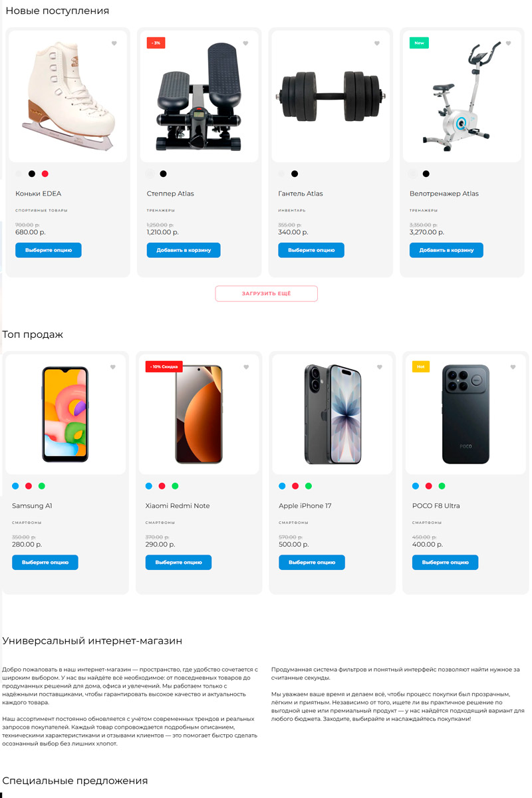Add Степпер Atlas to cart

tap(184, 250)
